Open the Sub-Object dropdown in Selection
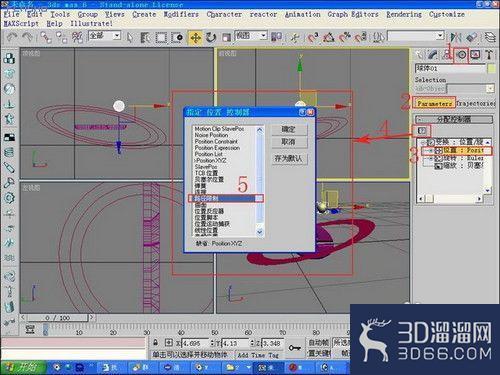Image resolution: width=500 pixels, height=375 pixels. point(490,89)
